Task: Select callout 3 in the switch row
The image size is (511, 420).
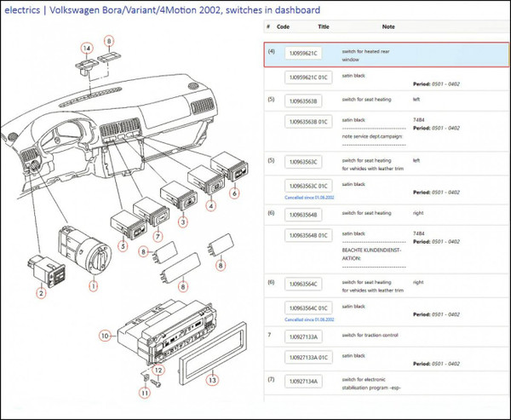Action: 182,222
